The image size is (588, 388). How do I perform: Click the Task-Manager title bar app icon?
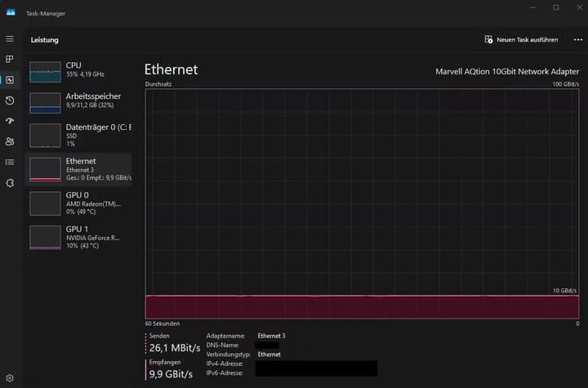[11, 12]
